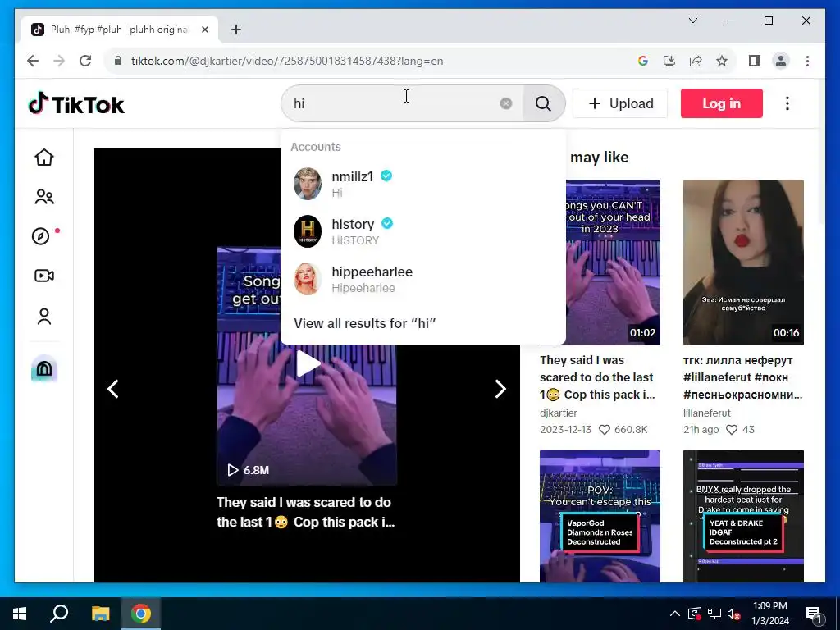
Task: Toggle Chrome side panel
Action: tap(755, 61)
